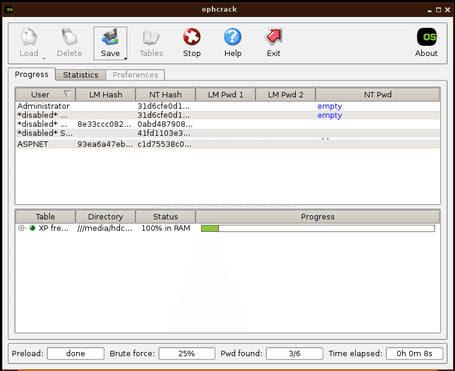Expand the XP free table tree node
The image size is (455, 371).
(x=21, y=228)
